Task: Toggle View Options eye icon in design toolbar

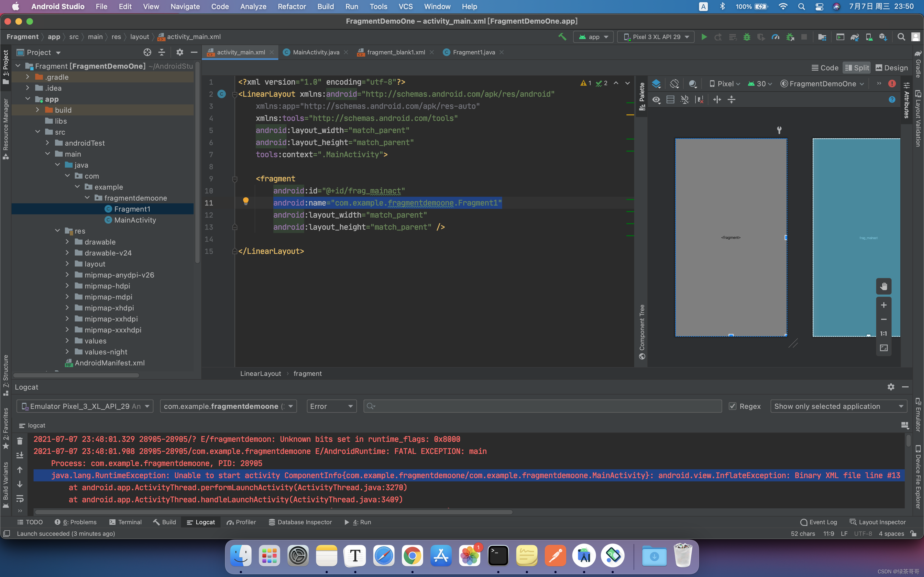Action: tap(656, 99)
